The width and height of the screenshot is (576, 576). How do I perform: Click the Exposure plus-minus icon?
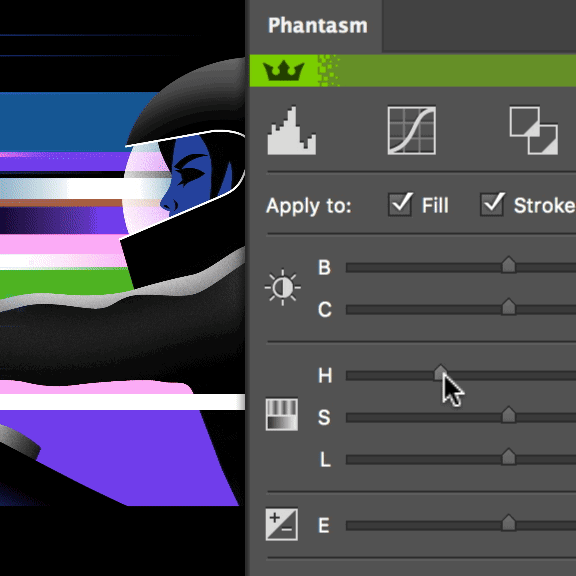coord(282,525)
